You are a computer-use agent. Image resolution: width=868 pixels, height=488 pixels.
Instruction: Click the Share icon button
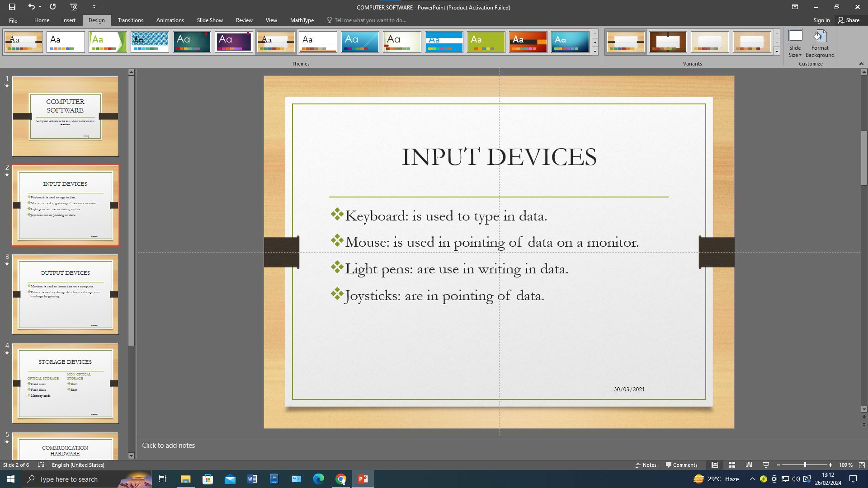tap(849, 20)
